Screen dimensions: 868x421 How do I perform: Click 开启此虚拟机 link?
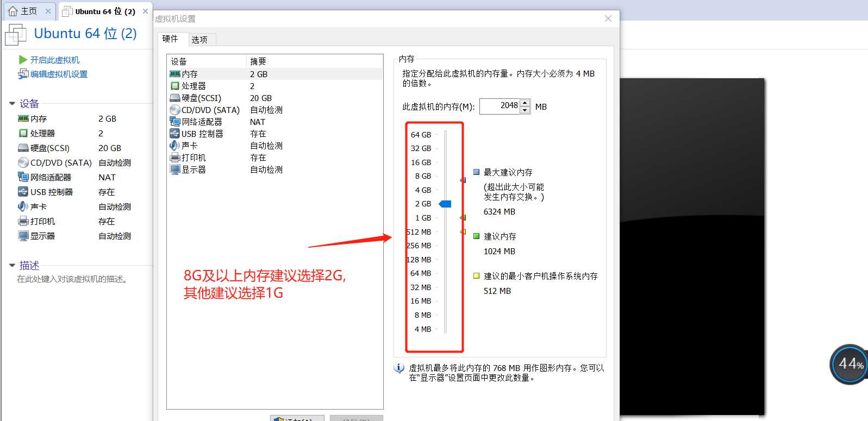[x=55, y=60]
